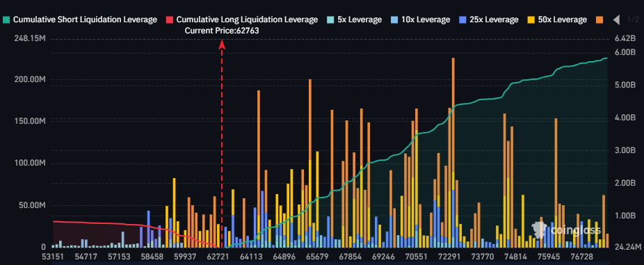Click x-axis price label 64896
Image resolution: width=644 pixels, height=265 pixels.
click(284, 257)
